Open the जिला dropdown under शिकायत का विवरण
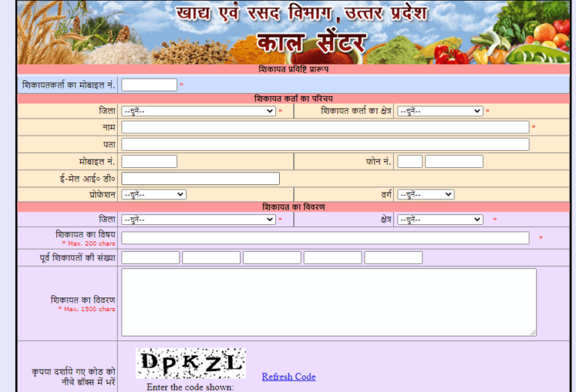Viewport: 576px width, 392px height. click(198, 220)
